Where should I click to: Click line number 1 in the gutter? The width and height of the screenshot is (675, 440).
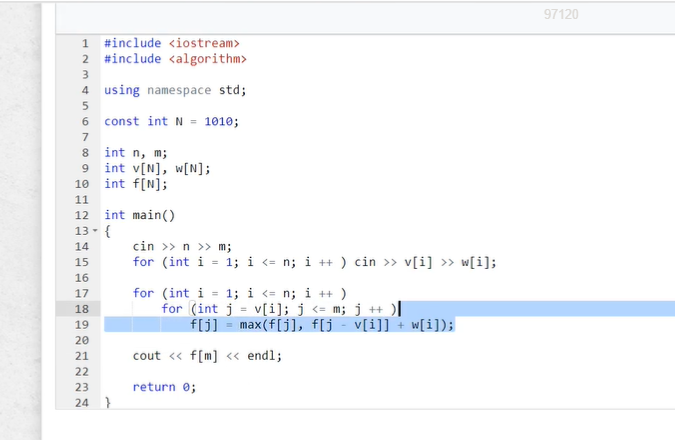click(85, 43)
